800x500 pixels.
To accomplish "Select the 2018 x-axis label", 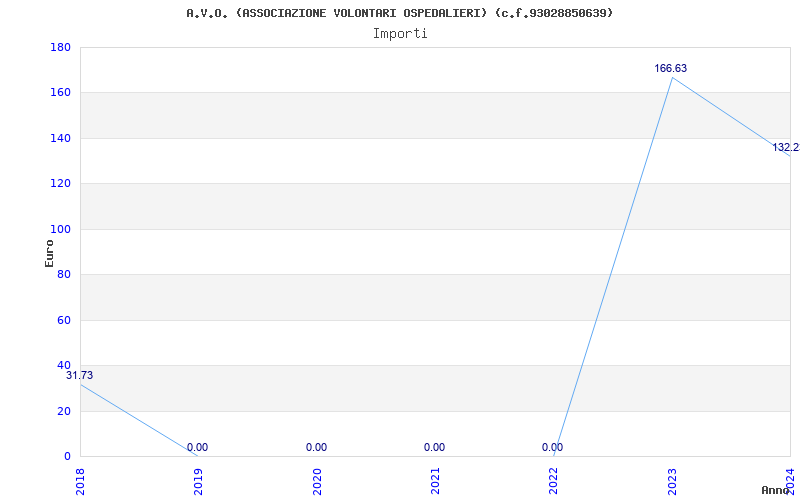I will click(x=81, y=481).
